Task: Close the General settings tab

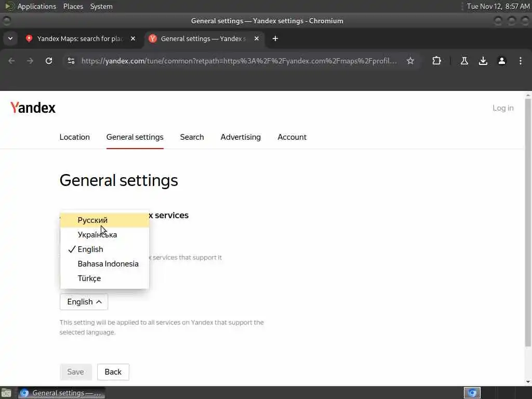Action: tap(257, 38)
